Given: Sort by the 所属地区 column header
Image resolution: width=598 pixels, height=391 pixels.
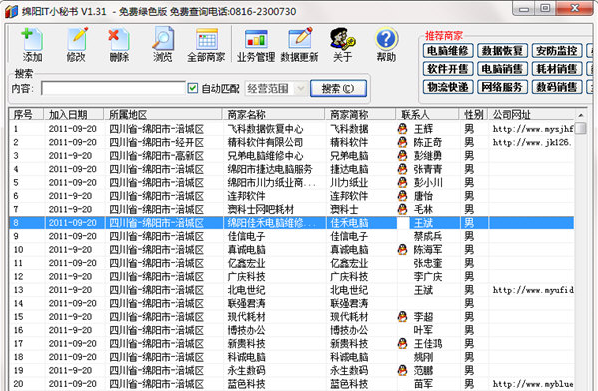Looking at the screenshot, I should (163, 114).
